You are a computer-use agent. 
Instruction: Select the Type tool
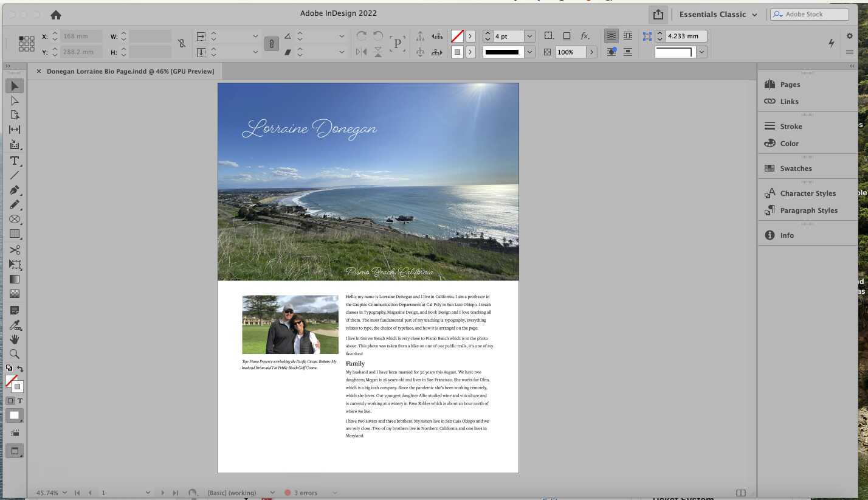click(15, 161)
